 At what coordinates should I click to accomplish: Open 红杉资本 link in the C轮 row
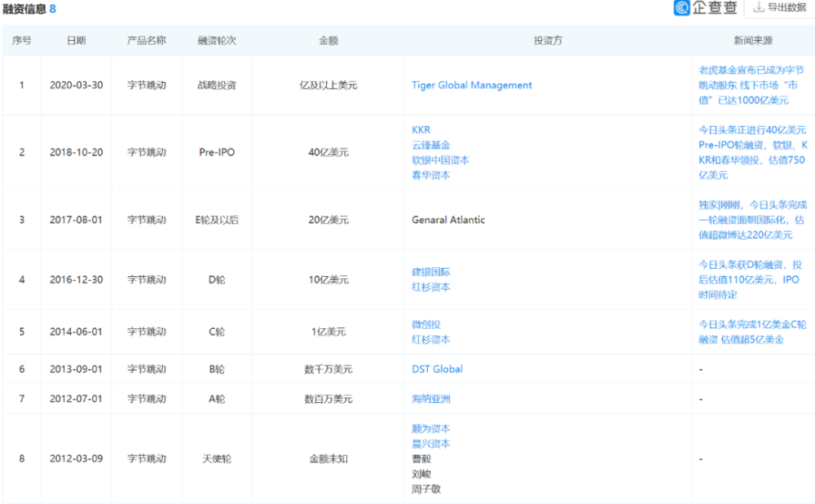[431, 340]
